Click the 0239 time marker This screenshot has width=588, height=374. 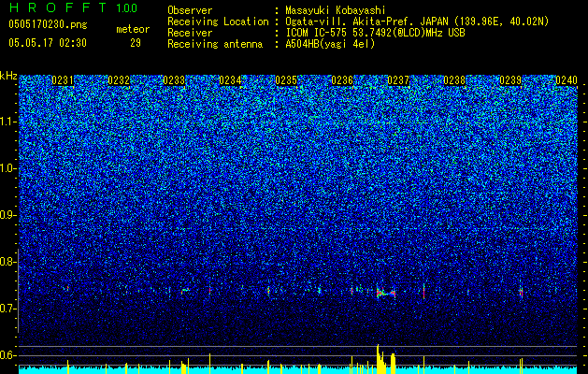tap(510, 80)
